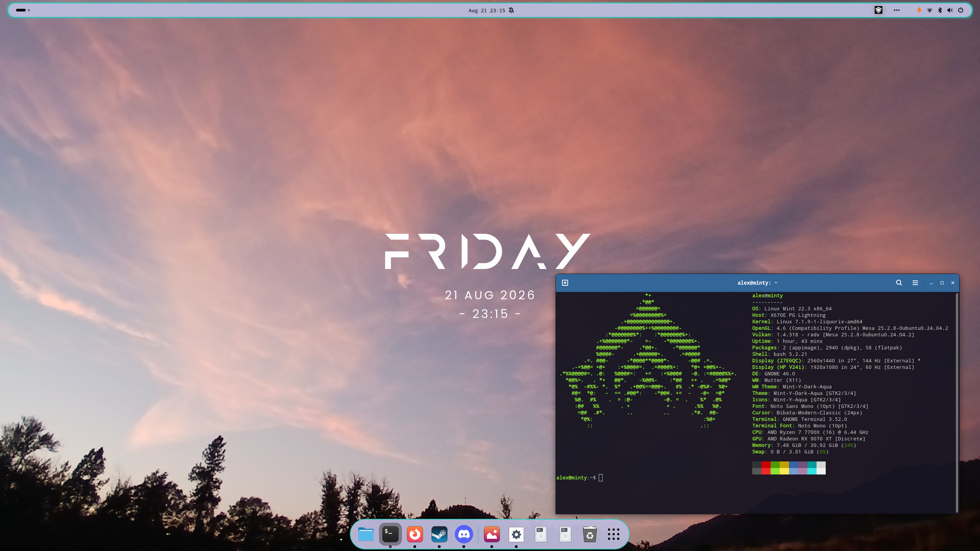Open Discord from the dock
Image resolution: width=980 pixels, height=551 pixels.
pyautogui.click(x=464, y=534)
